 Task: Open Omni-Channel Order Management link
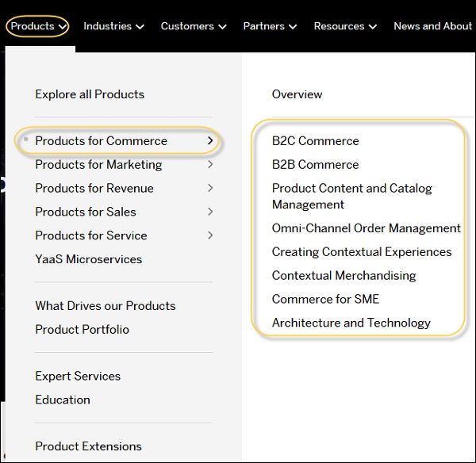coord(366,228)
